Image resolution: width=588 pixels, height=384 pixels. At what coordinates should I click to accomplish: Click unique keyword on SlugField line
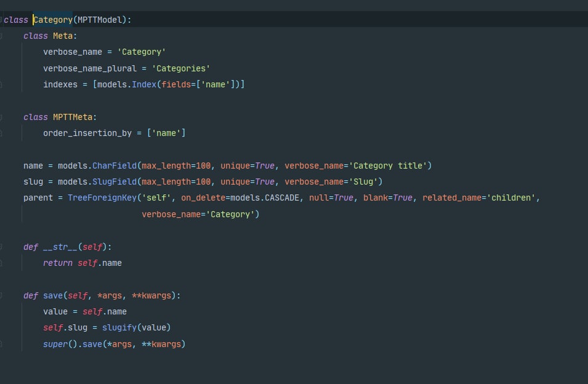(235, 182)
